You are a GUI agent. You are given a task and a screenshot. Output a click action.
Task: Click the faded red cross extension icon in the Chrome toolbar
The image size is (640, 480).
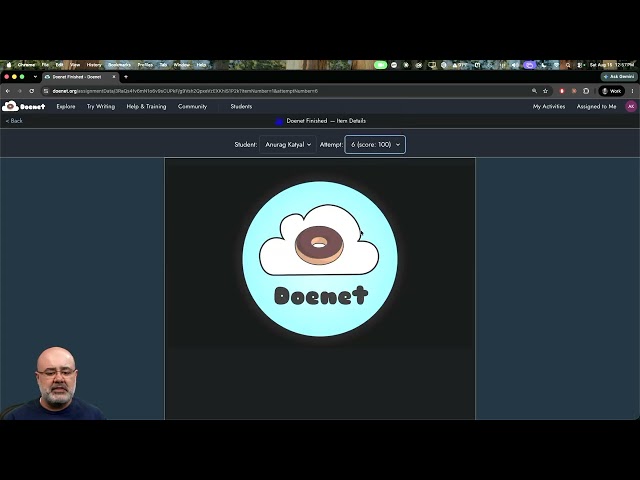point(574,91)
